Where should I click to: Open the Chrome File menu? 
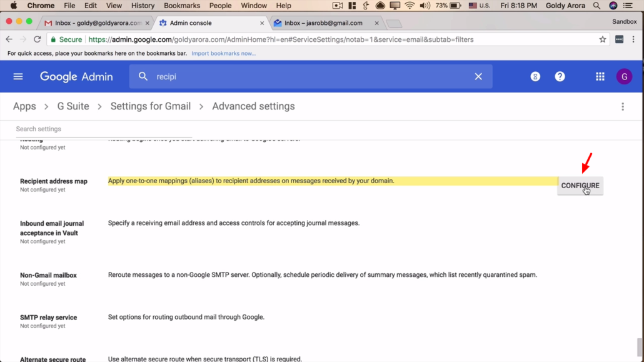click(x=69, y=6)
